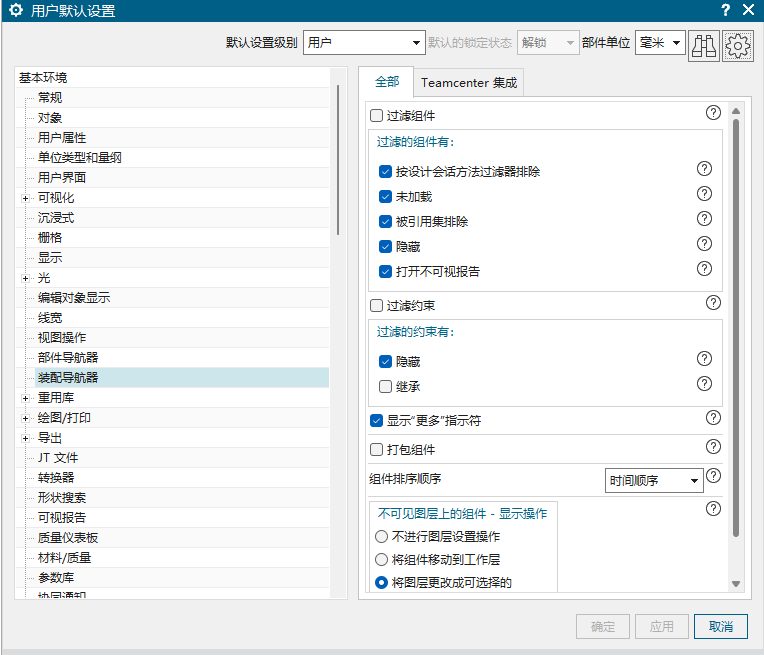Select 视图操作 in the tree
Image resolution: width=764 pixels, height=655 pixels.
tap(62, 338)
